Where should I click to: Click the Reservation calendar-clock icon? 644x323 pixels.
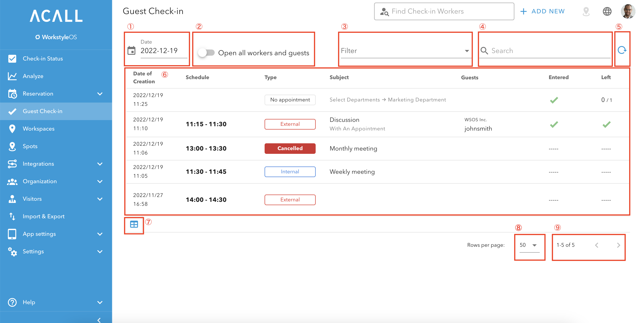click(x=12, y=94)
